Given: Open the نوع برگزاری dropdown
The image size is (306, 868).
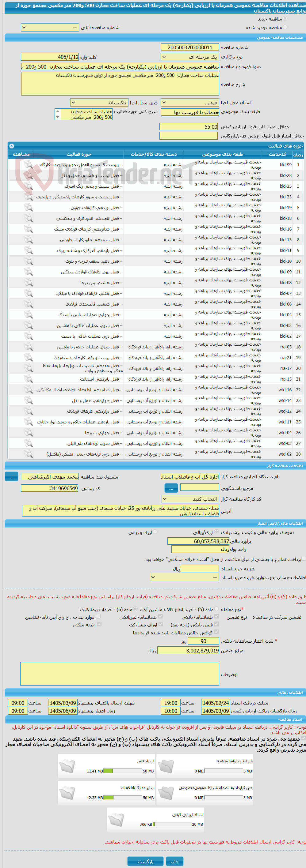Looking at the screenshot, I should 190,57.
